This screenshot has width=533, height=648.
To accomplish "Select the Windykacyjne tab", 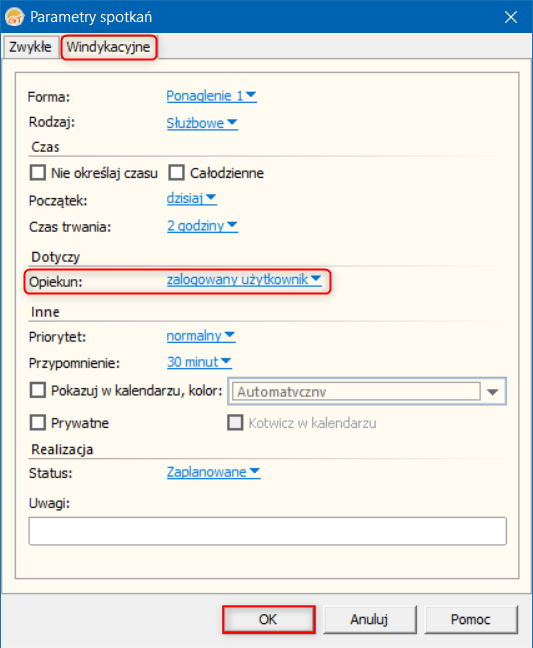I will point(109,47).
